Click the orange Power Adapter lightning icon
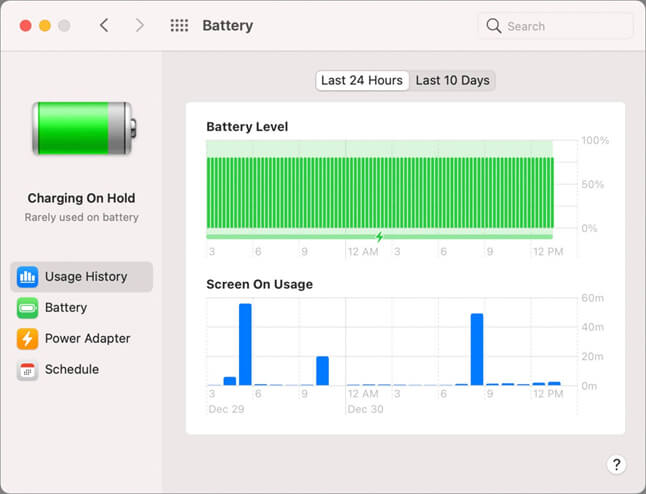The width and height of the screenshot is (646, 494). coord(27,339)
